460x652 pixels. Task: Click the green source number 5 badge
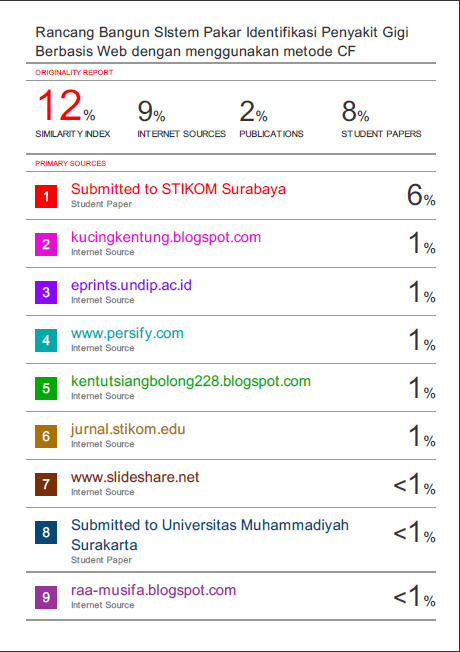46,388
